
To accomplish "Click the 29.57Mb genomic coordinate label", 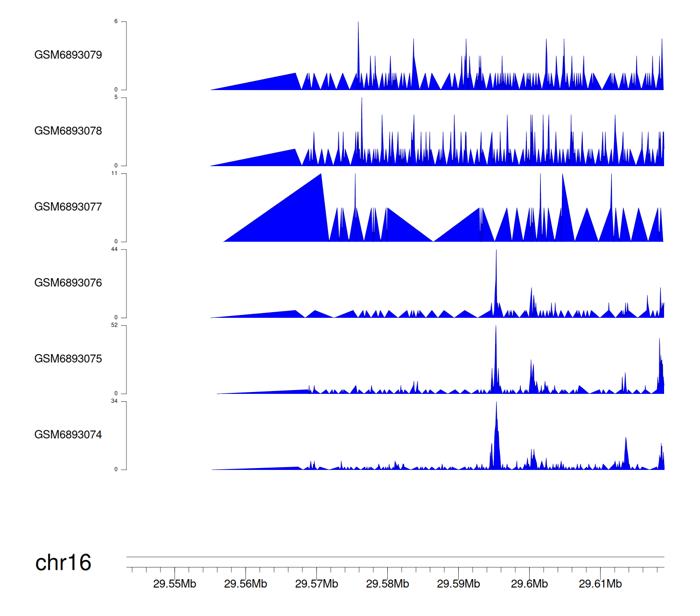I will [x=316, y=584].
